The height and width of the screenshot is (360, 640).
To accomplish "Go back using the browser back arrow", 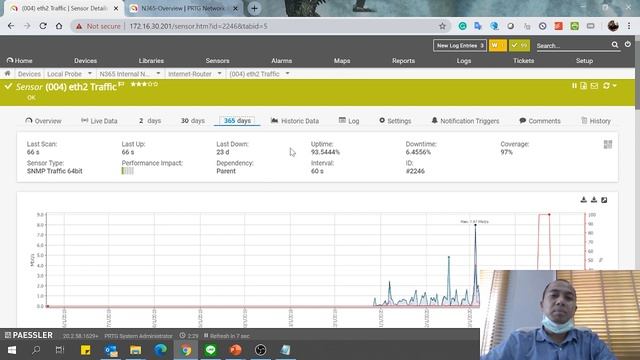I will click(11, 26).
